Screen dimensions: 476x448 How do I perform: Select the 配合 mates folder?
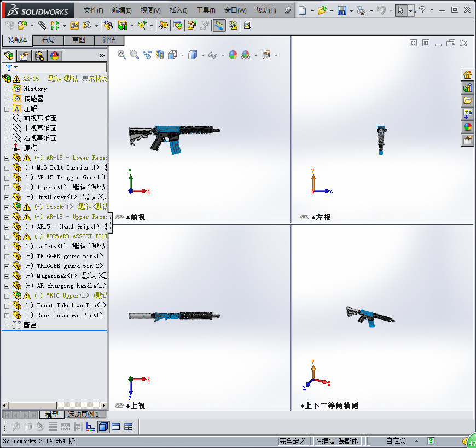[30, 325]
